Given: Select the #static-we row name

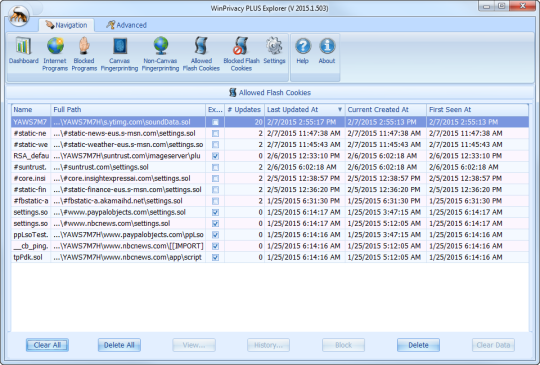Looking at the screenshot, I should (30, 145).
